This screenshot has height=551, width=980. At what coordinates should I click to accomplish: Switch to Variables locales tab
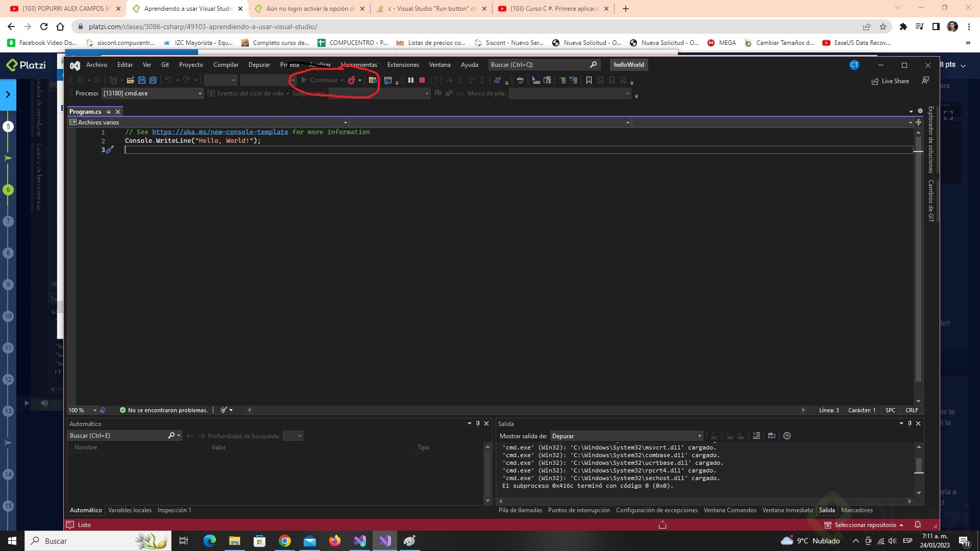click(130, 510)
